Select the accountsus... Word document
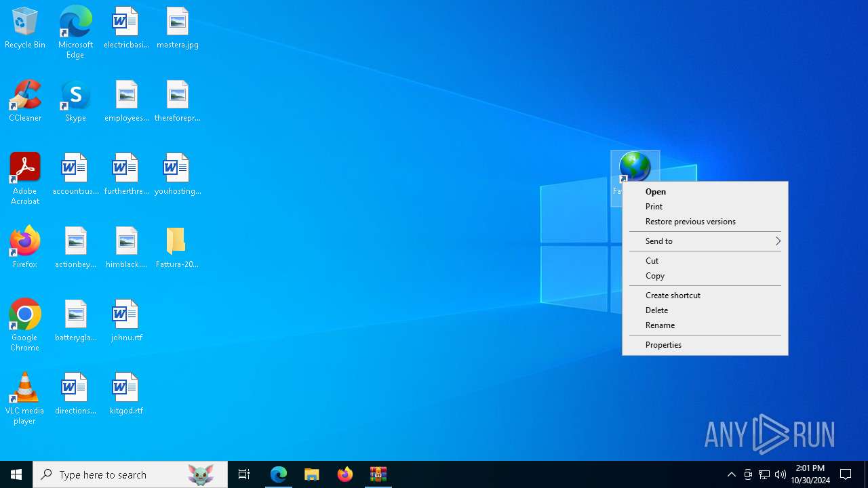Screen dimensions: 868x488 point(75,175)
